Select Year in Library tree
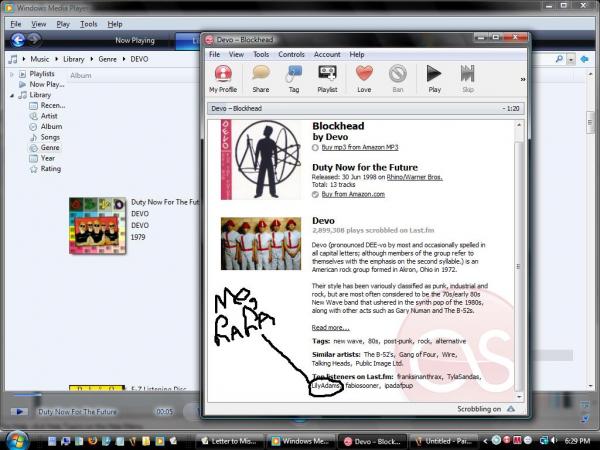The image size is (600, 450). click(42, 158)
